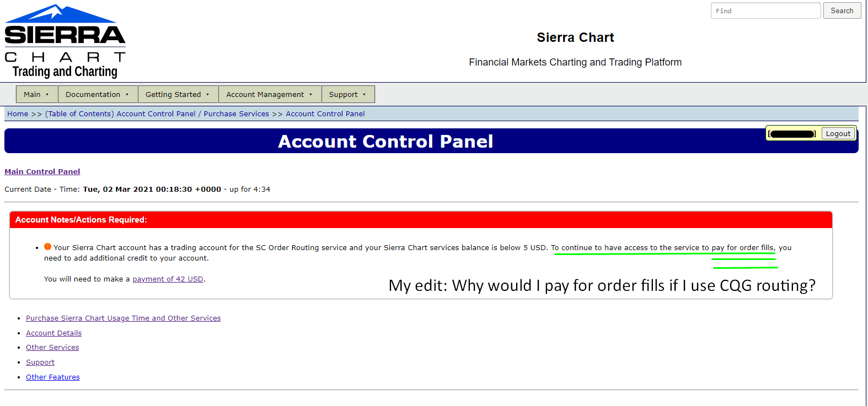Open the Purchase Services breadcrumb link

pyautogui.click(x=237, y=113)
